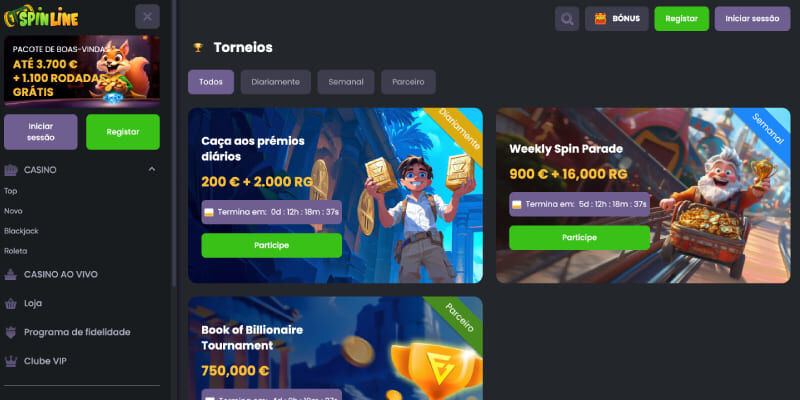
Task: Open the welcome package banner
Action: 82,71
